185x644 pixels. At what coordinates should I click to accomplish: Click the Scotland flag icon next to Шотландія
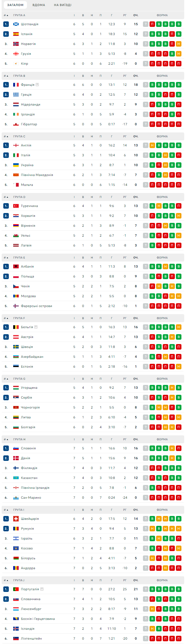pos(16,24)
